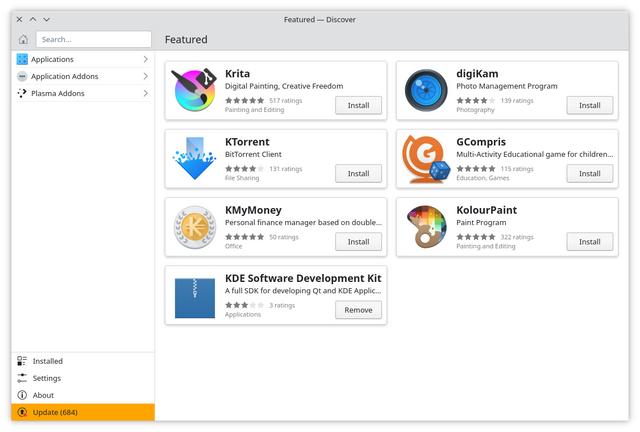Expand the Applications category chevron
The image size is (640, 432).
click(x=146, y=59)
